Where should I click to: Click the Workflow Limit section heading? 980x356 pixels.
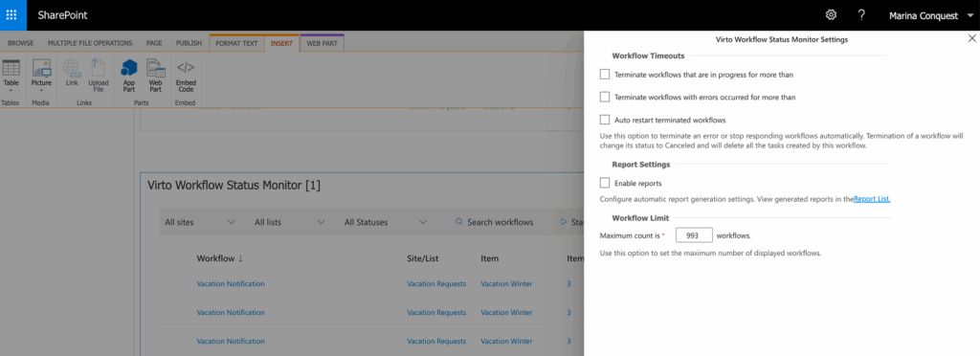pos(640,218)
